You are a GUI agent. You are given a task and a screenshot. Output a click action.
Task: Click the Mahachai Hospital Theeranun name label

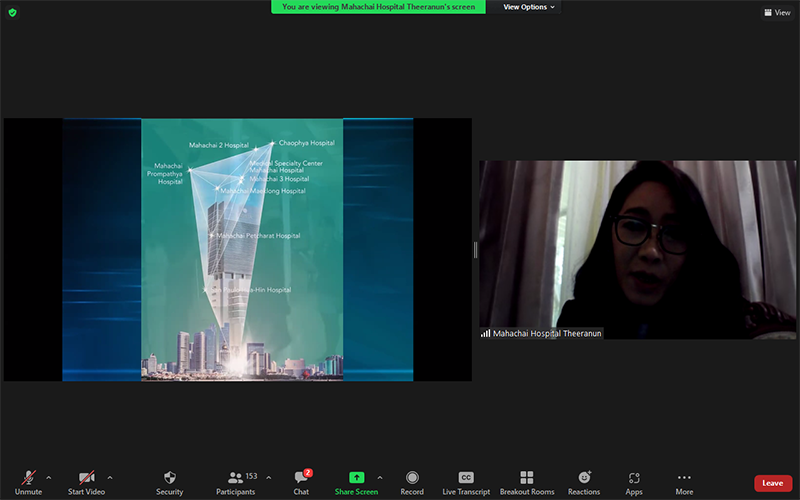547,333
